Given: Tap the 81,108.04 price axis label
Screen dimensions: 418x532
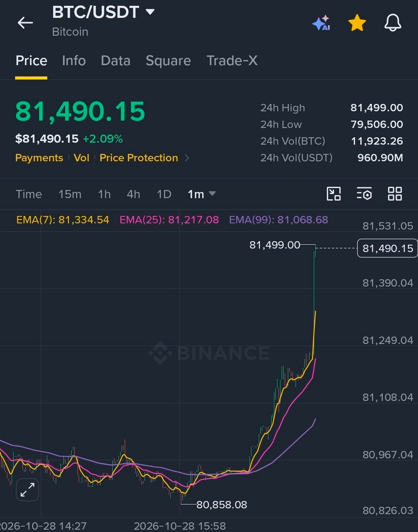Looking at the screenshot, I should (388, 397).
